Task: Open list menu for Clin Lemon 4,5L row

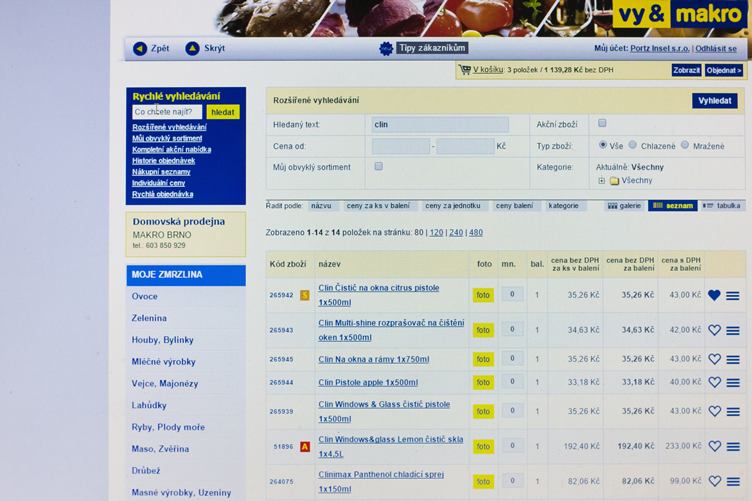Action: (732, 447)
